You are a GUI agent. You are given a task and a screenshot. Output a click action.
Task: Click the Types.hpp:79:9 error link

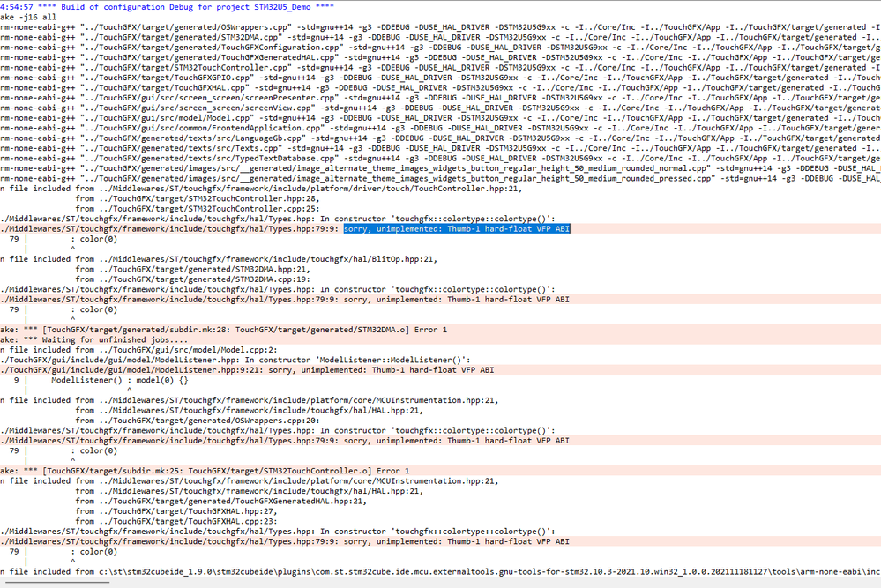pos(168,228)
